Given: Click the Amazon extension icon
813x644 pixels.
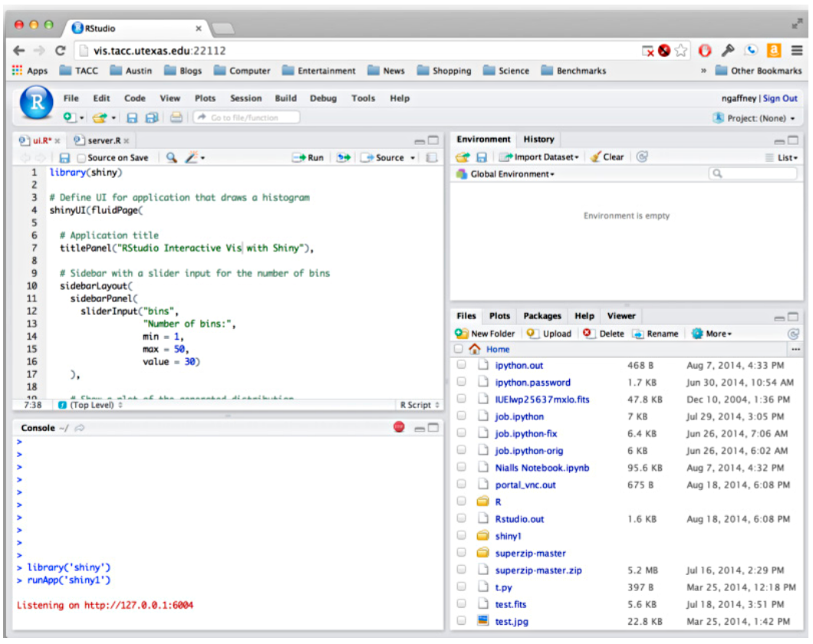Looking at the screenshot, I should [x=774, y=51].
